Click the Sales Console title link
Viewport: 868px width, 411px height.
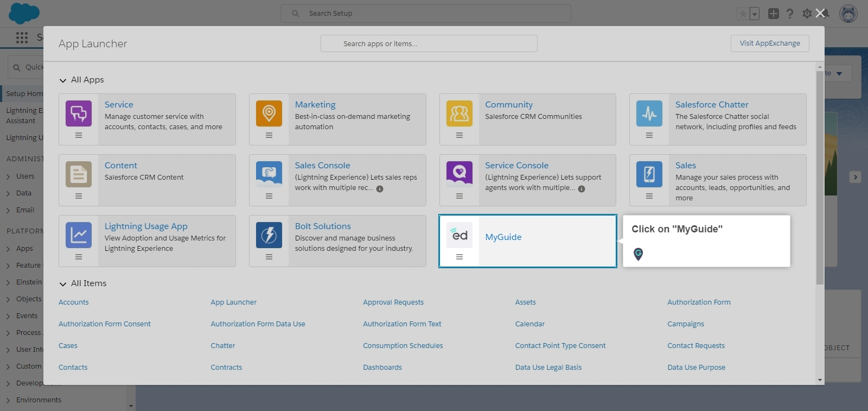(x=322, y=166)
